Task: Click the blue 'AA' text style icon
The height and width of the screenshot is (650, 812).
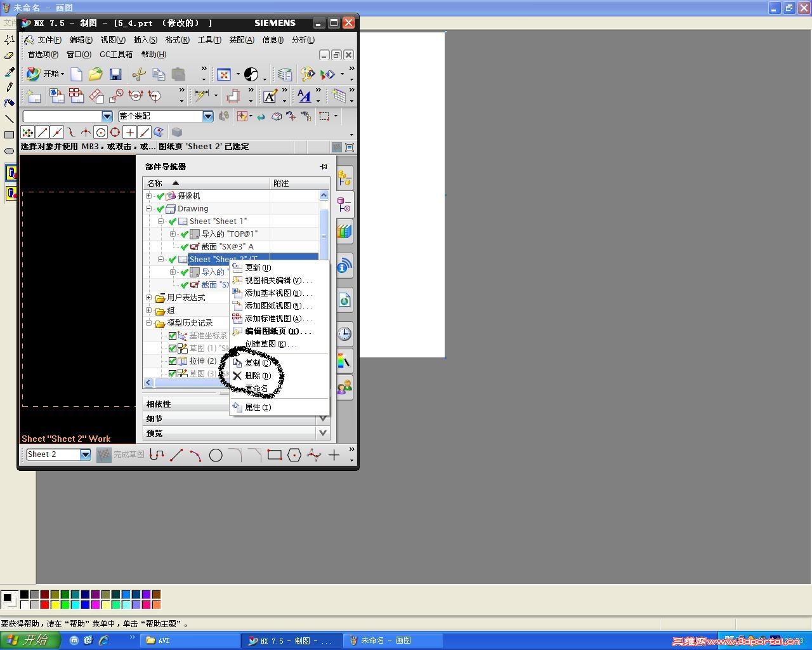Action: tap(304, 96)
